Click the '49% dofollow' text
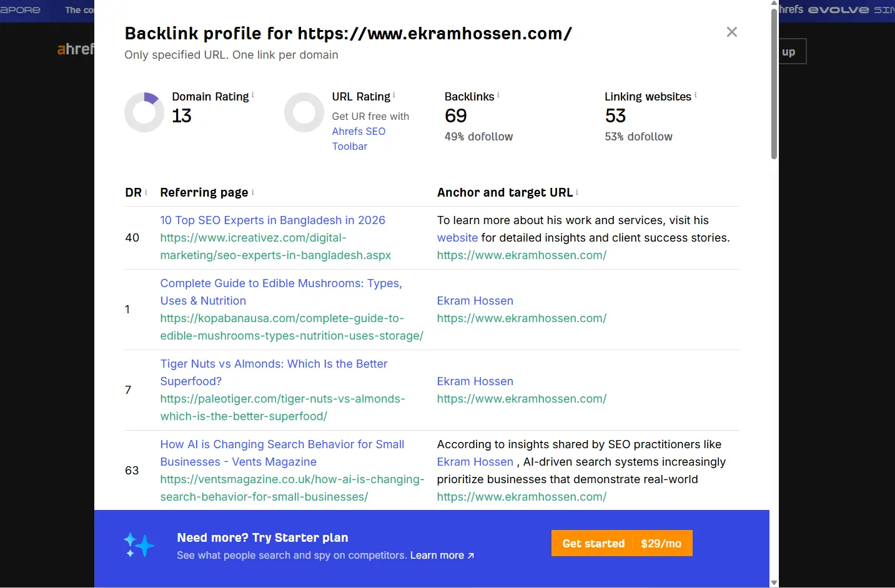 478,137
